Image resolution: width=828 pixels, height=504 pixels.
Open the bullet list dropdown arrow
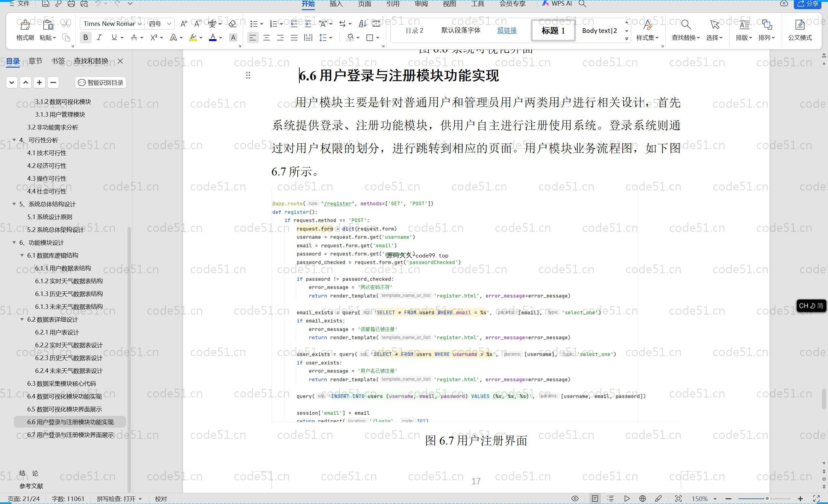(262, 24)
